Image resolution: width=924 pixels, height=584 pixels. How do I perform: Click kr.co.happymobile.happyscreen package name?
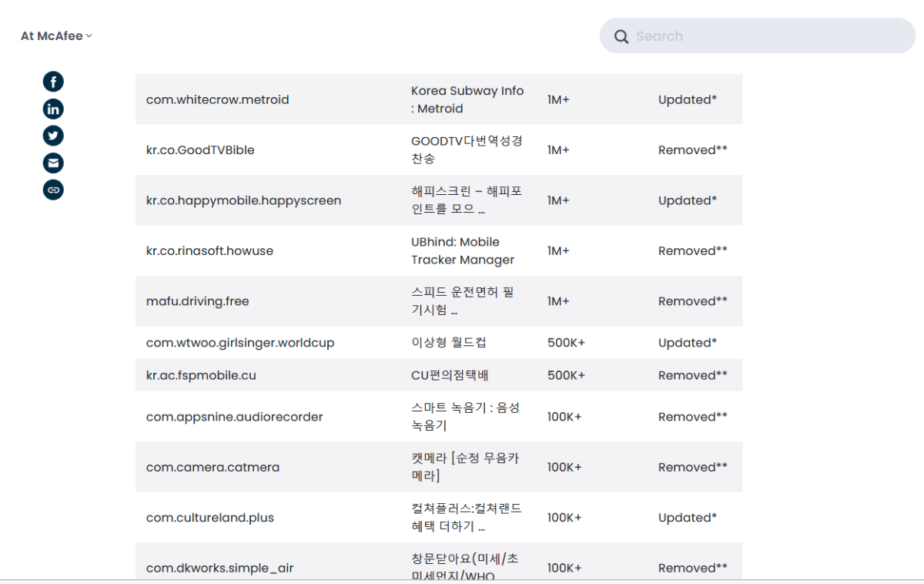coord(243,201)
